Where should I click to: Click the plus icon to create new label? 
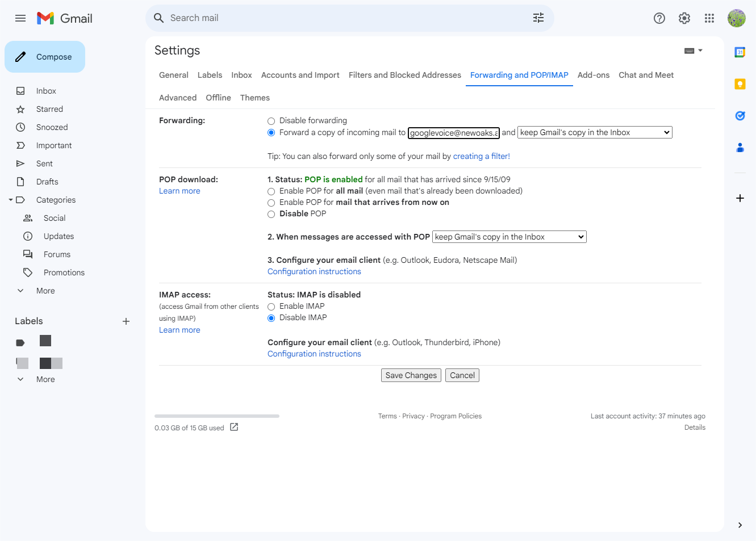126,321
